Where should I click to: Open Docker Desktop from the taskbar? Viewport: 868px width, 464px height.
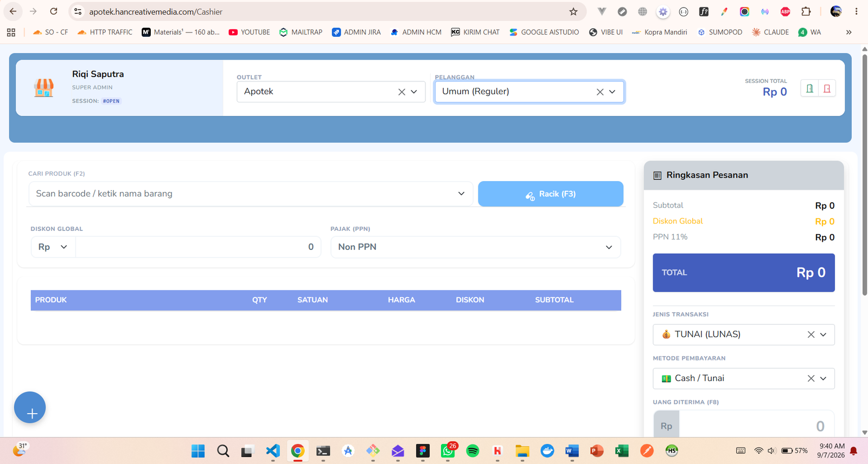(x=547, y=450)
